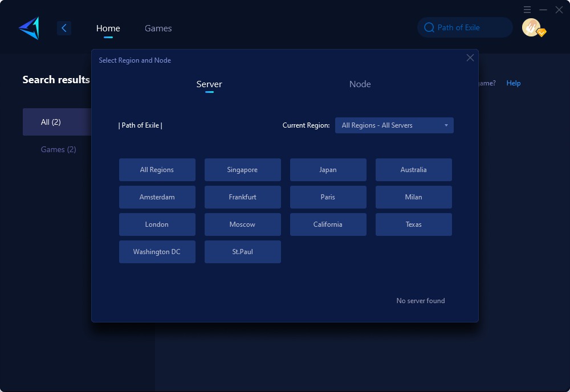
Task: Go back using the left chevron button
Action: 64,28
